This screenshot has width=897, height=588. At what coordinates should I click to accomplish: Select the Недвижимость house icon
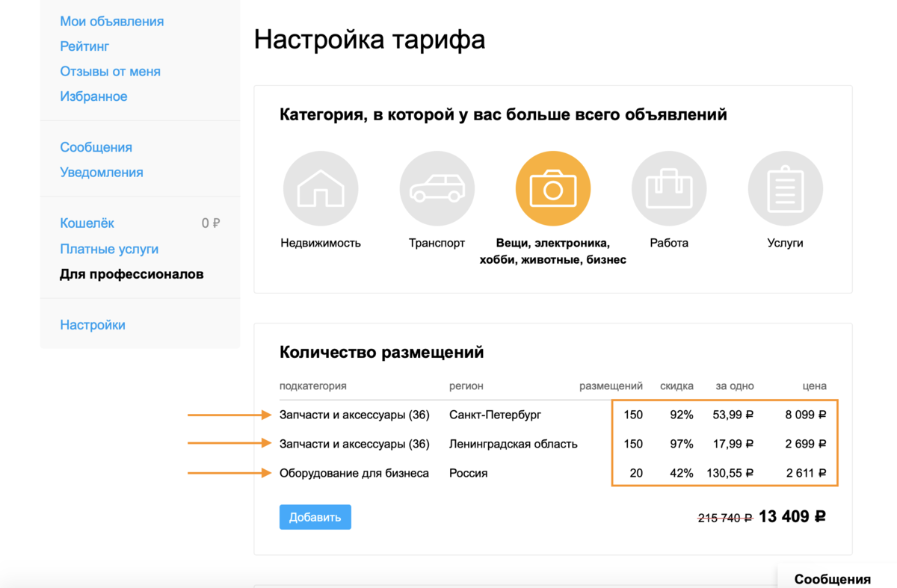pos(320,188)
